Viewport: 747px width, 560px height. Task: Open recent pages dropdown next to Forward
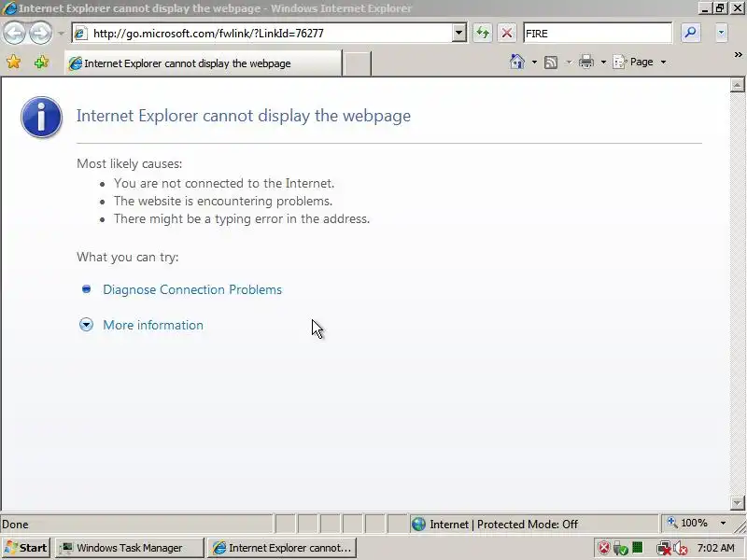[x=61, y=34]
